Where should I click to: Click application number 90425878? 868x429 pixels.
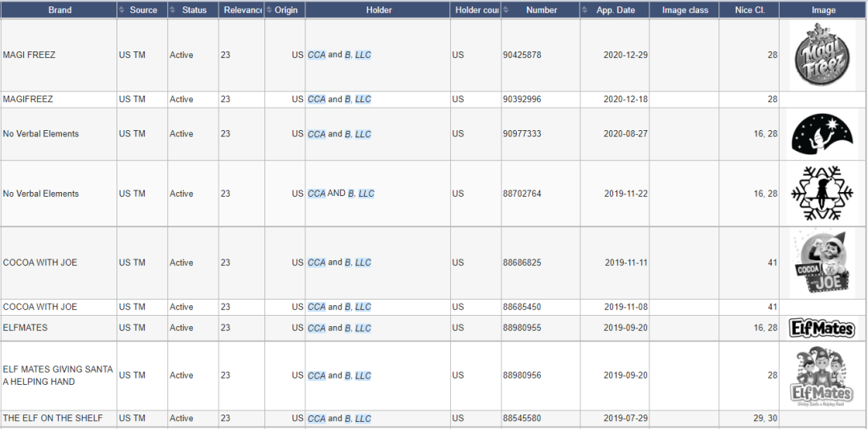(x=522, y=55)
